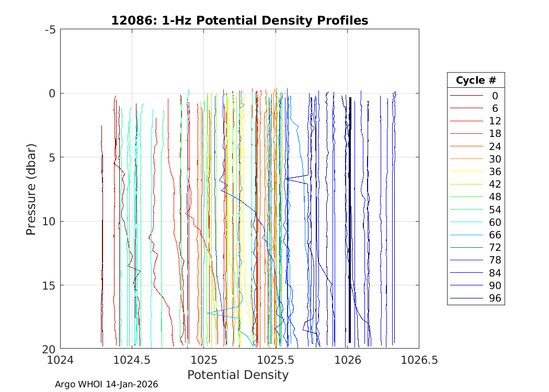This screenshot has width=549, height=392.
Task: Select the x-axis tick label 1025.5
Action: coord(276,360)
